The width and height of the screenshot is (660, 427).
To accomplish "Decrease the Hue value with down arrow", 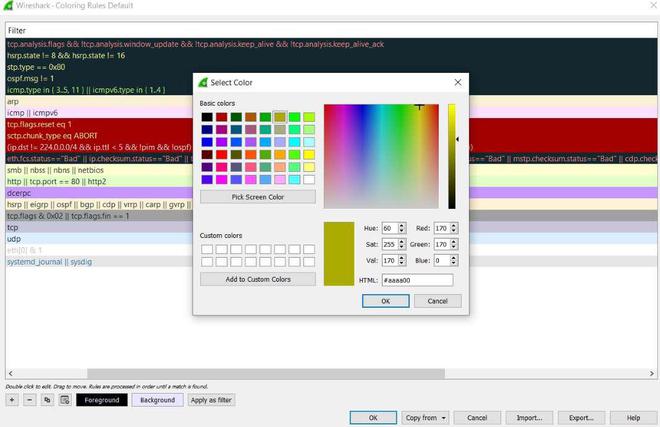I will tap(402, 231).
